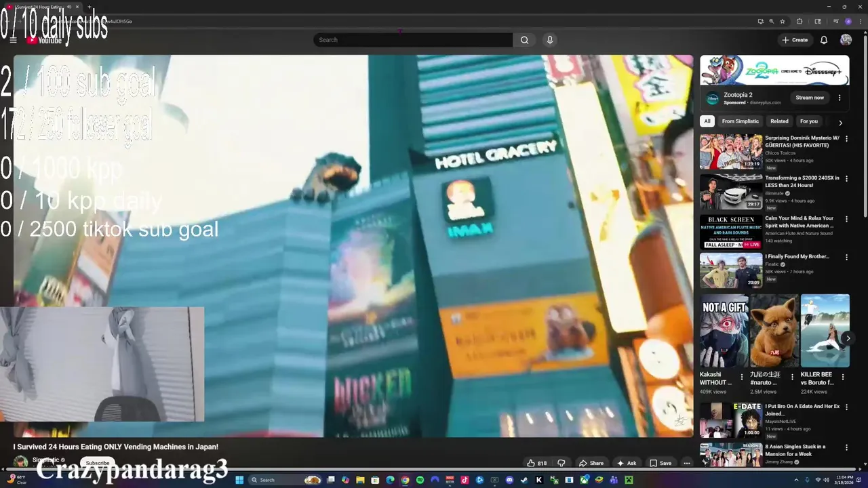
Task: Open Discord from taskbar
Action: 509,480
